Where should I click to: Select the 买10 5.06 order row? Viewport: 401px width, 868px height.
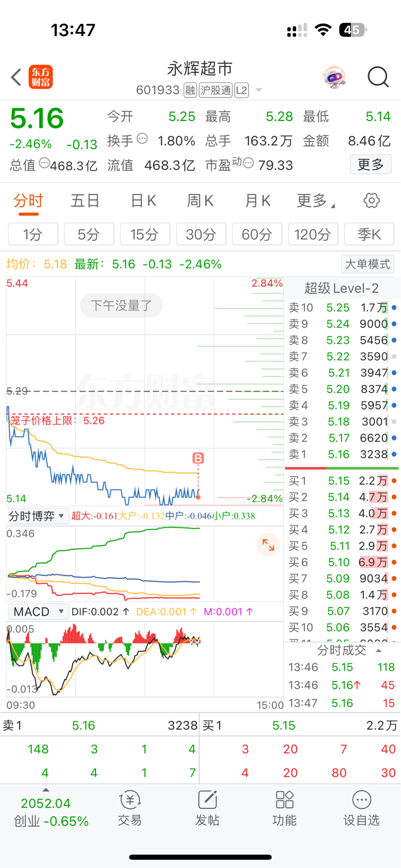(x=342, y=627)
